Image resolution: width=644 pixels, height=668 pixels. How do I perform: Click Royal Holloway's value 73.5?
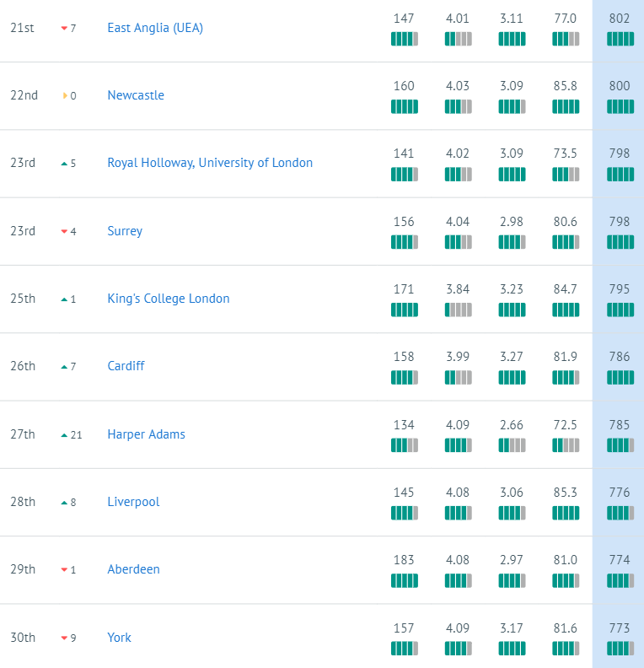566,153
